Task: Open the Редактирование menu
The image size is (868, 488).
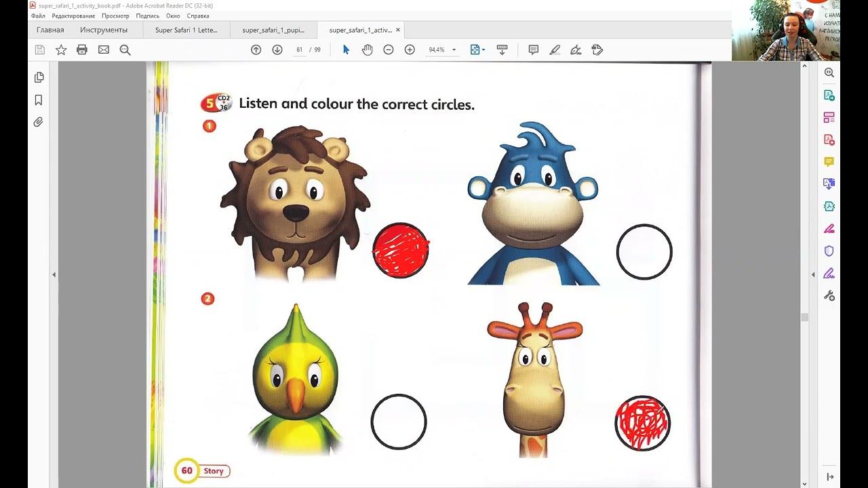Action: click(73, 16)
